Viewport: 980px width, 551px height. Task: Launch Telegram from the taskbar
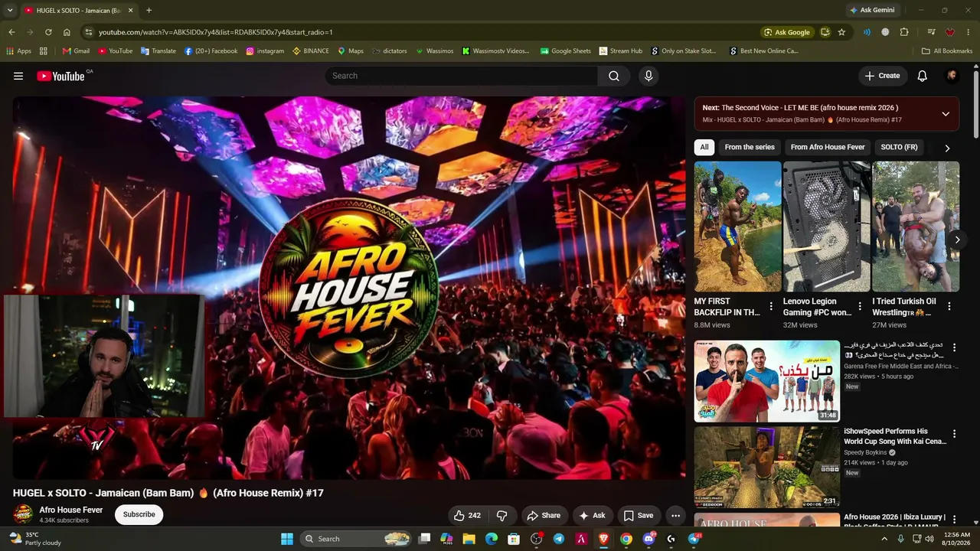[x=559, y=539]
